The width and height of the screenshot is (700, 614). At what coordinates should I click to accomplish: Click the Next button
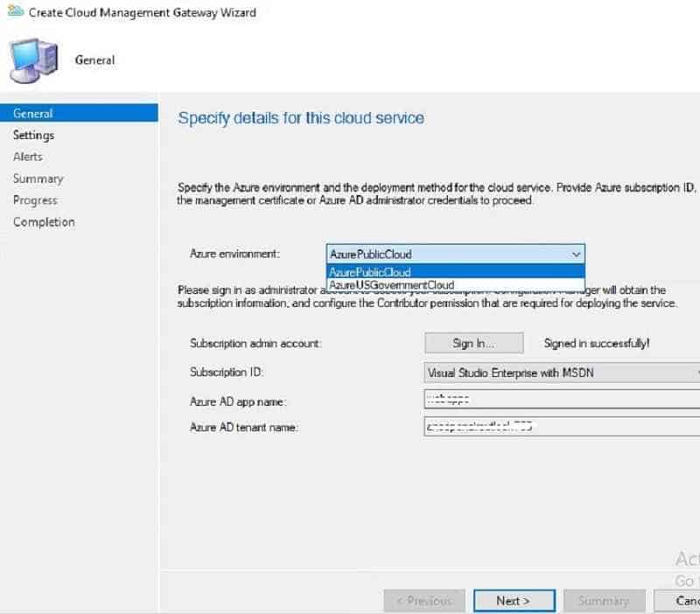tap(514, 601)
